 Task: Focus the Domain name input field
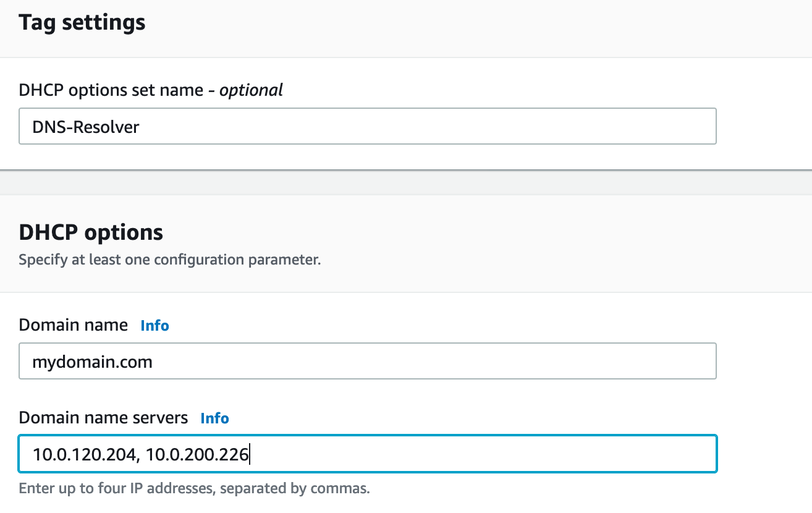tap(367, 361)
